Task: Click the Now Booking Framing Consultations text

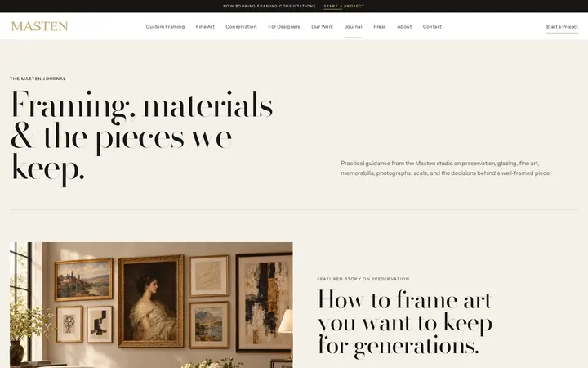Action: tap(269, 6)
